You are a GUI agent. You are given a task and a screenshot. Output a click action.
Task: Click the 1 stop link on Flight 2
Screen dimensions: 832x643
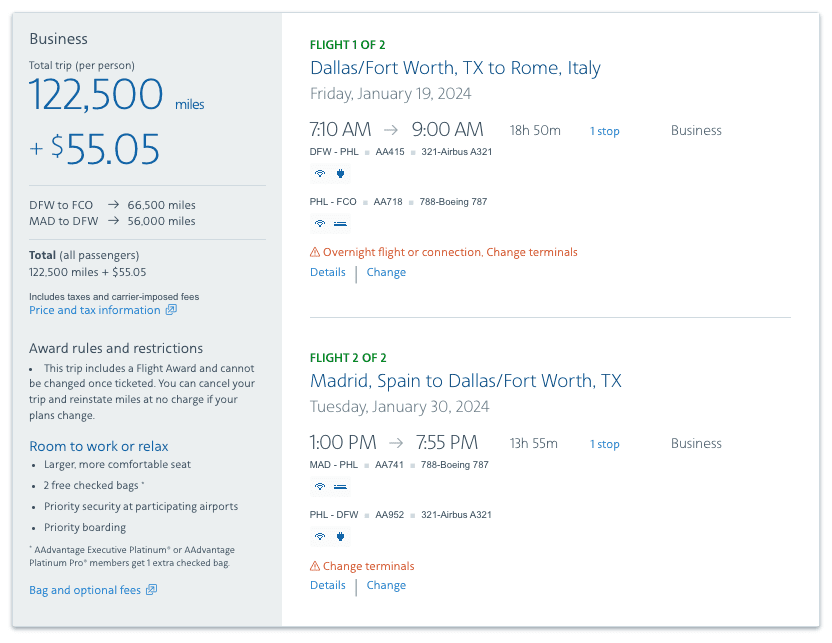tap(604, 443)
